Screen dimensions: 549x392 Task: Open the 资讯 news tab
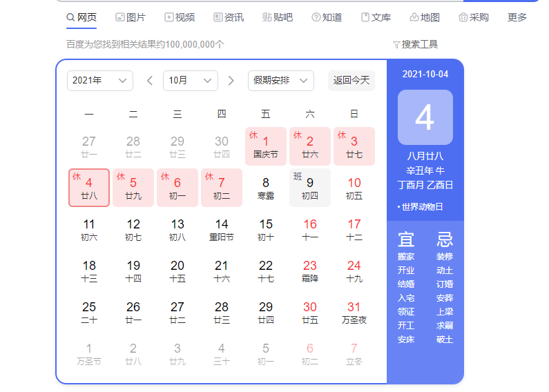point(229,17)
